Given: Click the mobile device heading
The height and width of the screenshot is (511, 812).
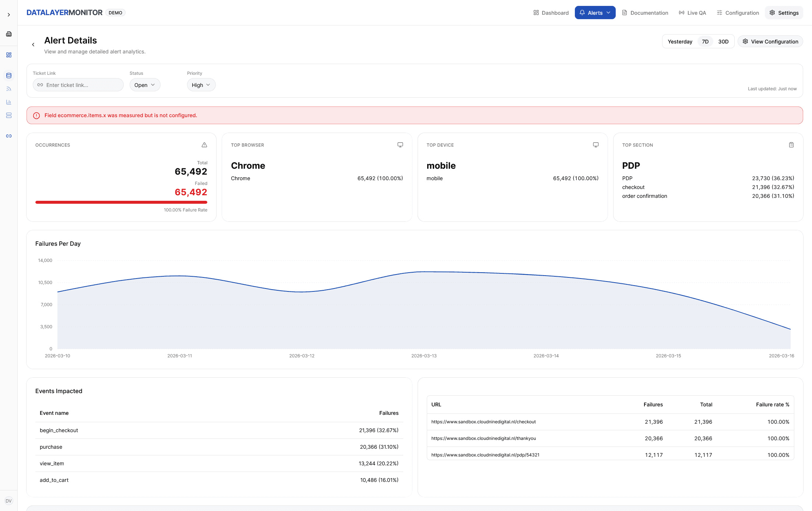Looking at the screenshot, I should click(x=441, y=165).
